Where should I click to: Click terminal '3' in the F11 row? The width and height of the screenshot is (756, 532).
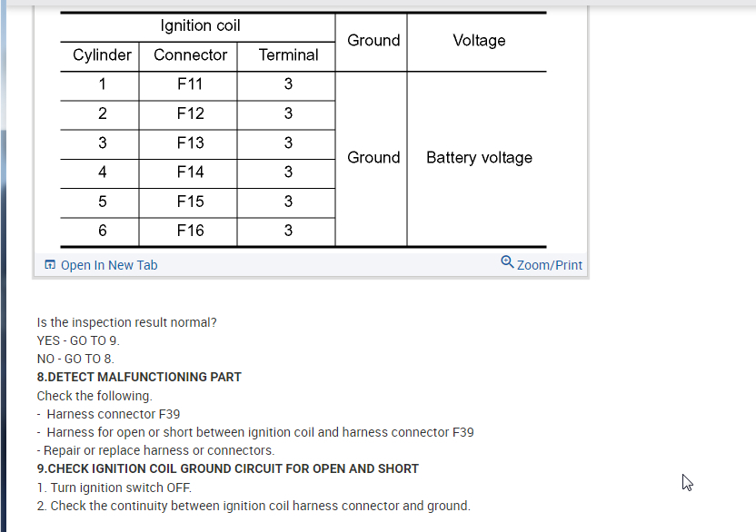[288, 84]
